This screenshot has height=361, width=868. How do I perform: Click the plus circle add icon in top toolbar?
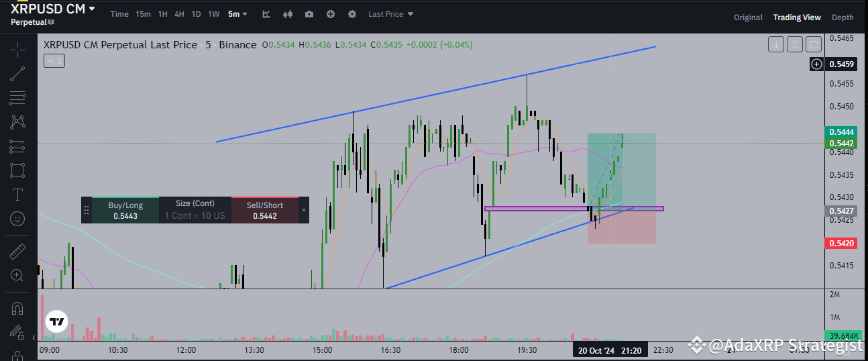point(331,14)
